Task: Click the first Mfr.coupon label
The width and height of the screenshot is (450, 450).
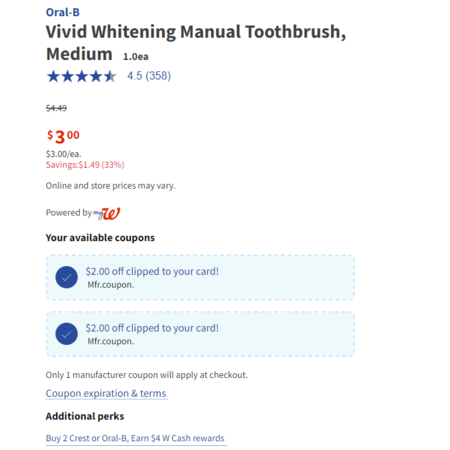Action: tap(111, 285)
